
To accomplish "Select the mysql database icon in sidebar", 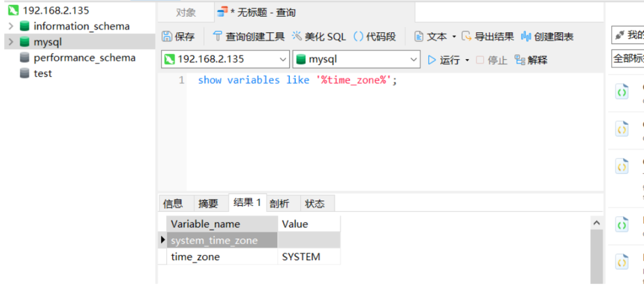I will [24, 42].
